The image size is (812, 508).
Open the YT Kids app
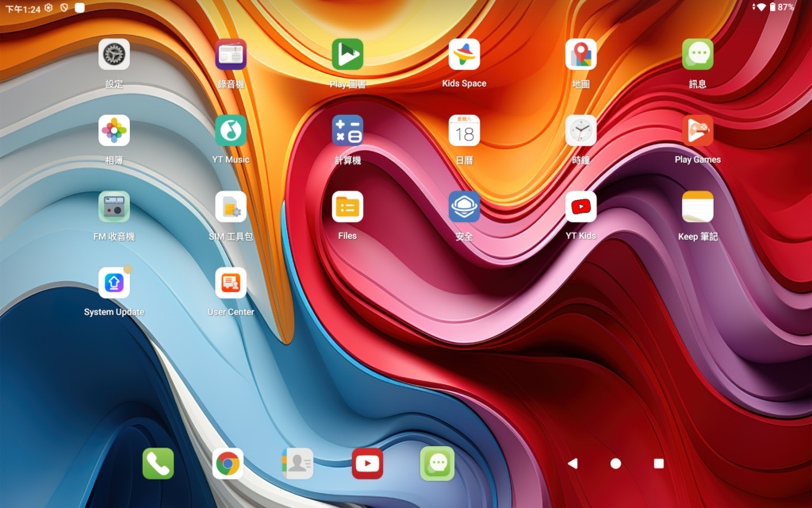(580, 207)
